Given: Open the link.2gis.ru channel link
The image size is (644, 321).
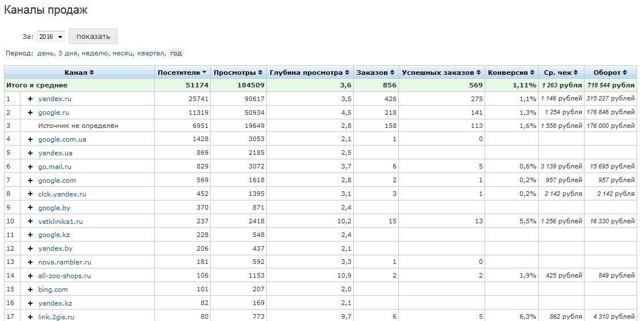Looking at the screenshot, I should point(56,317).
